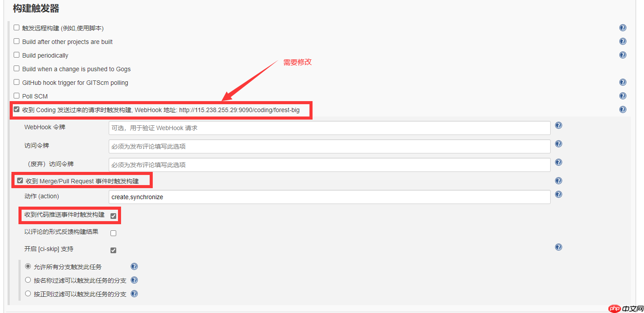Open help for 触发远程构建 option
Screen dimensions: 644x313
[622, 27]
